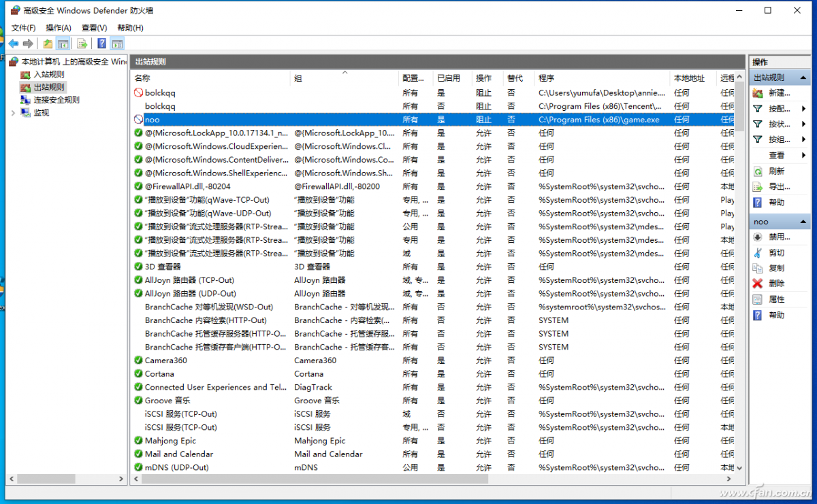Click the red block icon beside first bolckqq rule
The image size is (817, 504).
pyautogui.click(x=138, y=93)
